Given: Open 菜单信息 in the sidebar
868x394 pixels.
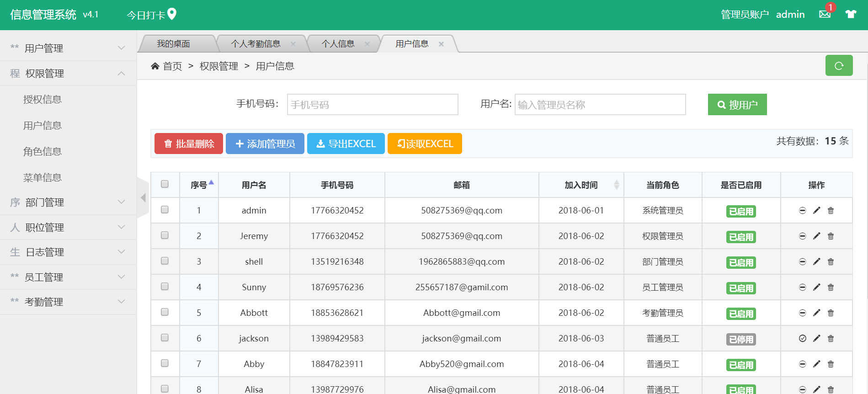Looking at the screenshot, I should tap(43, 177).
